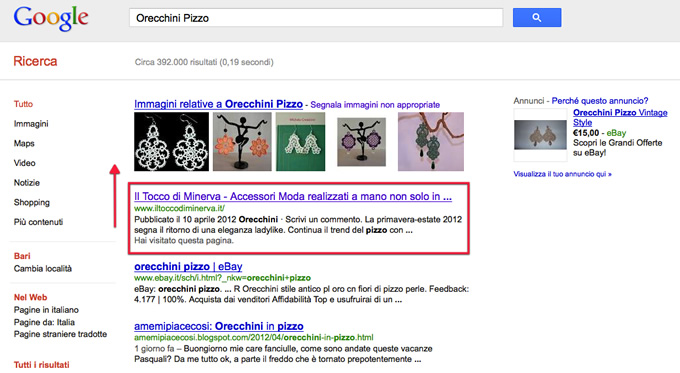Click Perché questo annuncio? link

click(x=600, y=101)
